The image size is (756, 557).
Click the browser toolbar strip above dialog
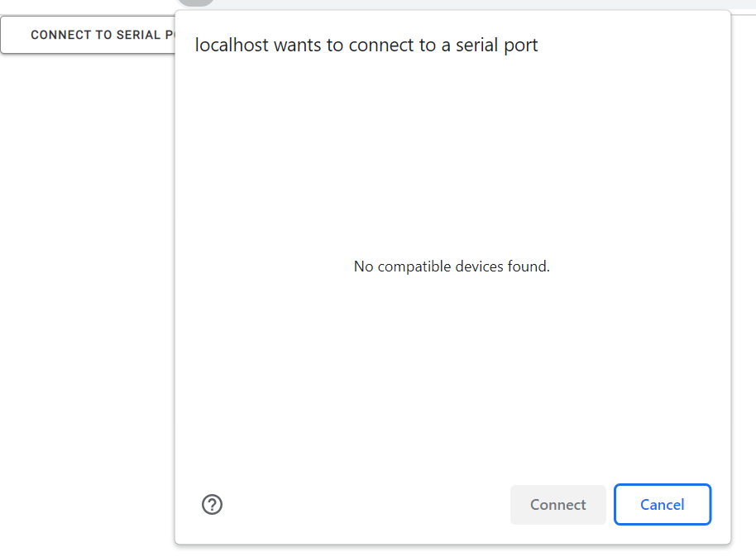(480, 4)
